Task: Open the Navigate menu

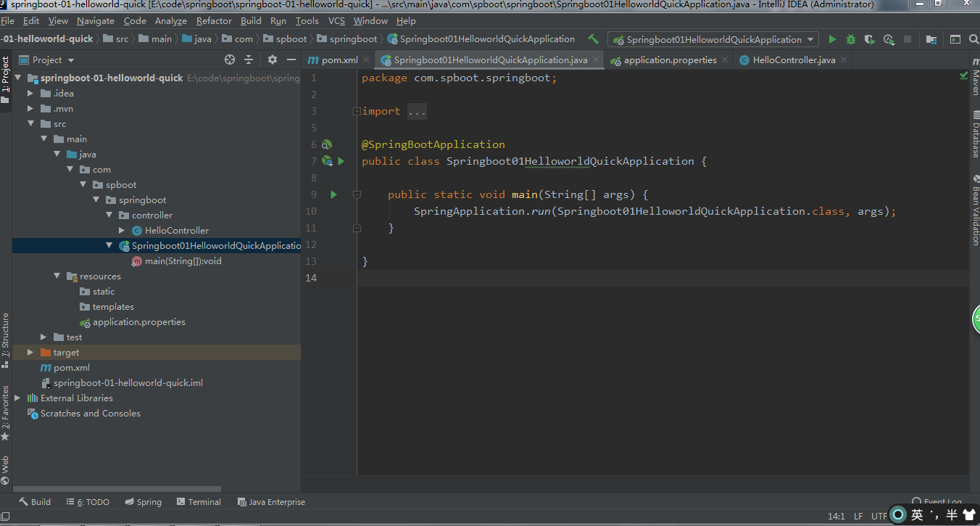Action: tap(96, 21)
